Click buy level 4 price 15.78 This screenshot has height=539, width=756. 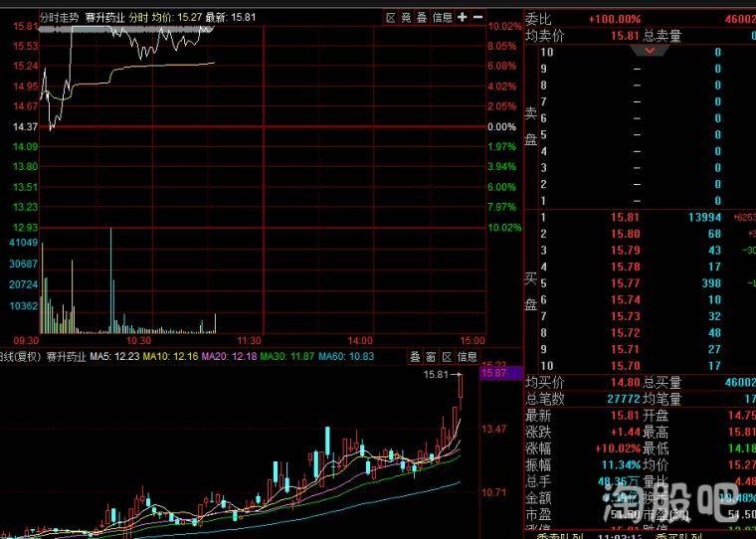coord(625,267)
